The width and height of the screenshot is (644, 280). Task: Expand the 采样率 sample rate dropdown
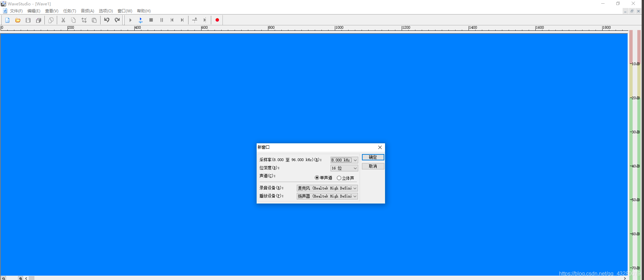coord(355,160)
